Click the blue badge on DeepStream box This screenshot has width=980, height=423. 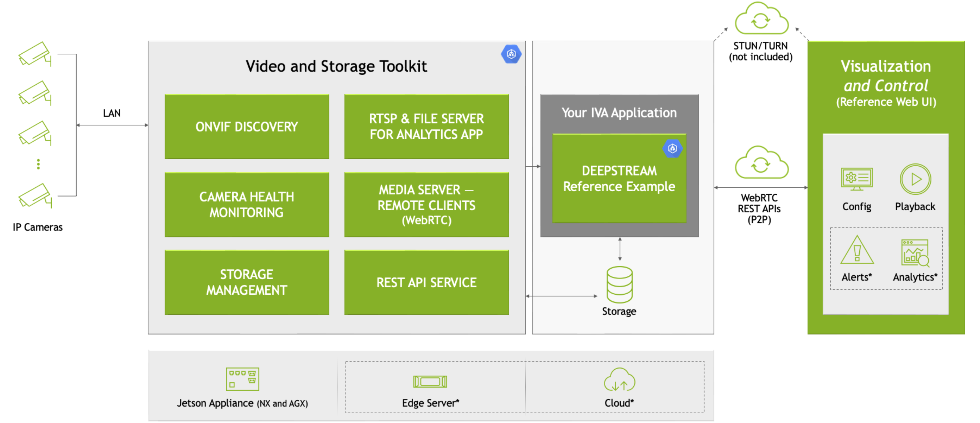pyautogui.click(x=672, y=148)
